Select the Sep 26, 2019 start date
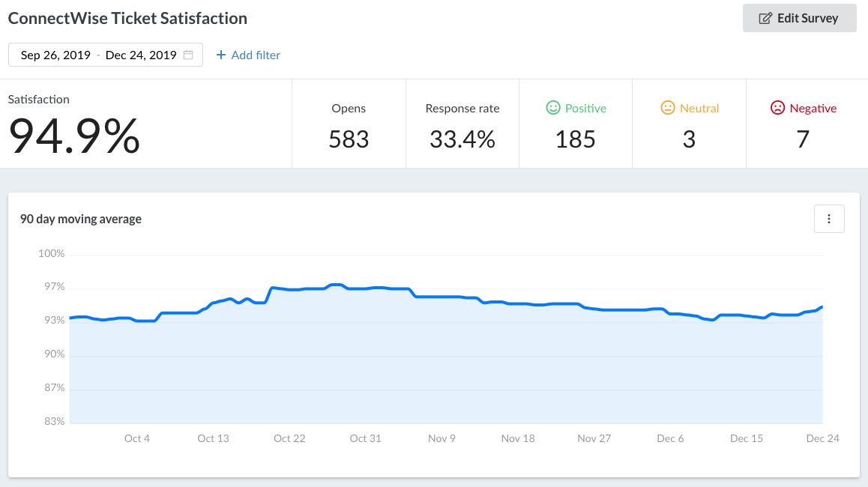868x487 pixels. coord(55,55)
